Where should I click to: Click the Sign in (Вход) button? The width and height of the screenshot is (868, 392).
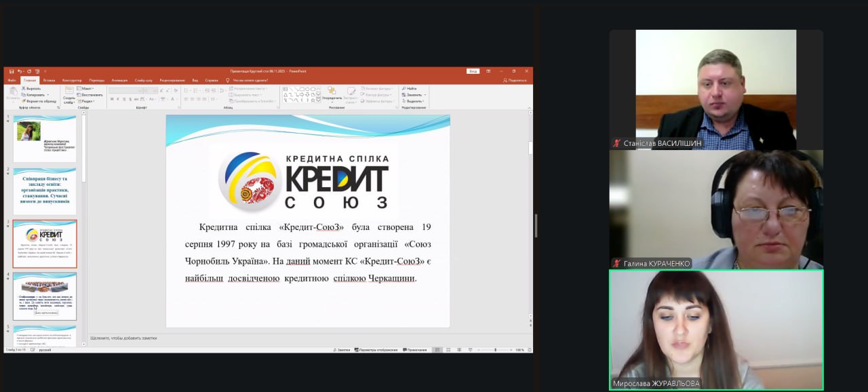pyautogui.click(x=473, y=71)
